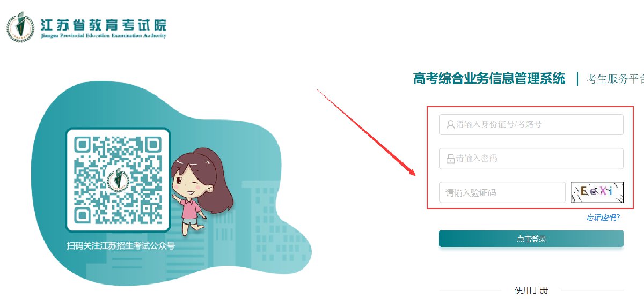644x299 pixels.
Task: Click the 江苏省教育考试院 logo text
Action: click(x=104, y=24)
